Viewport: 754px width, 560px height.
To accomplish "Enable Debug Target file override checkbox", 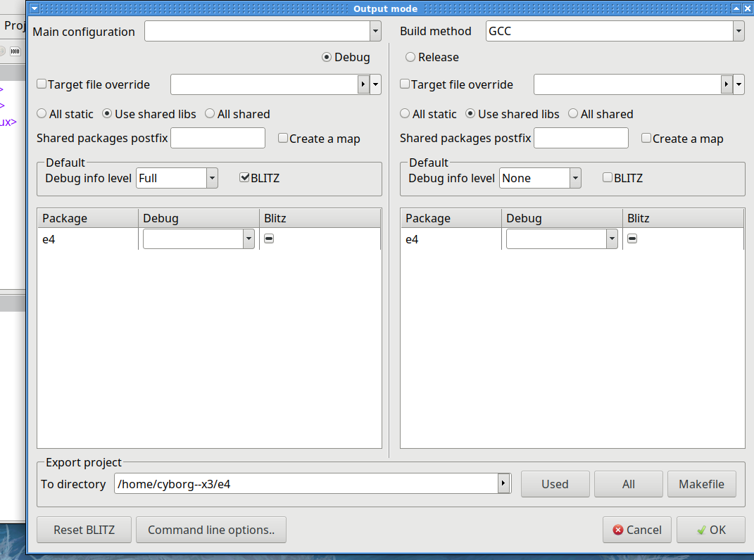I will point(42,84).
